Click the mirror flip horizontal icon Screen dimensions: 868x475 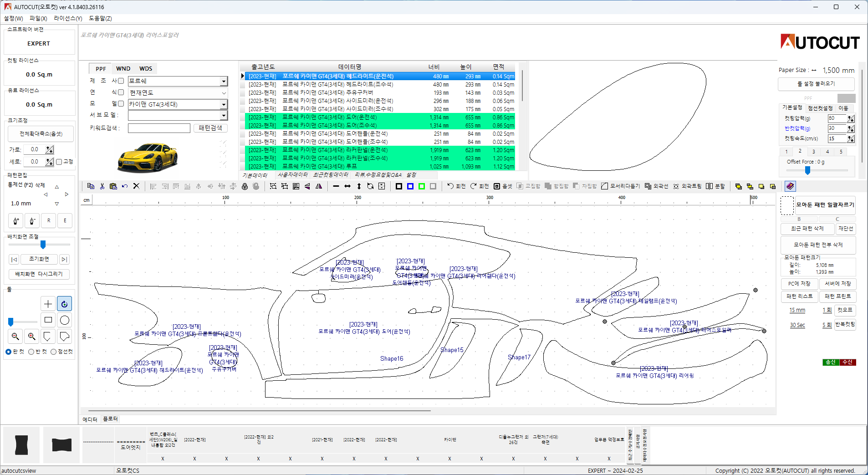pyautogui.click(x=319, y=186)
